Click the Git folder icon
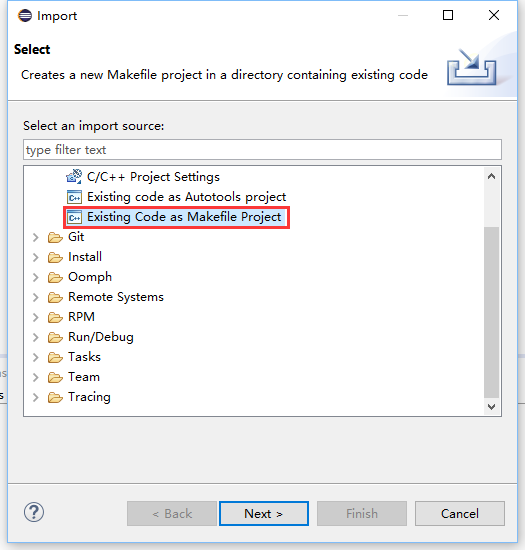The width and height of the screenshot is (525, 550). (55, 237)
